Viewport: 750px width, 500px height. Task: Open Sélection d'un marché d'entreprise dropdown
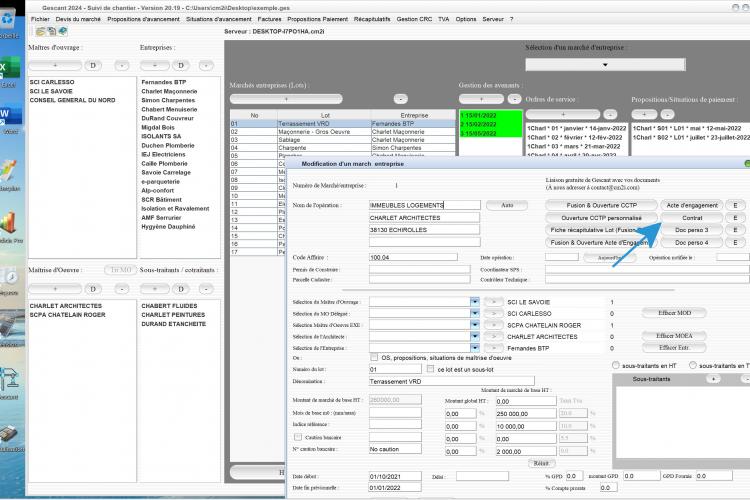[x=605, y=65]
